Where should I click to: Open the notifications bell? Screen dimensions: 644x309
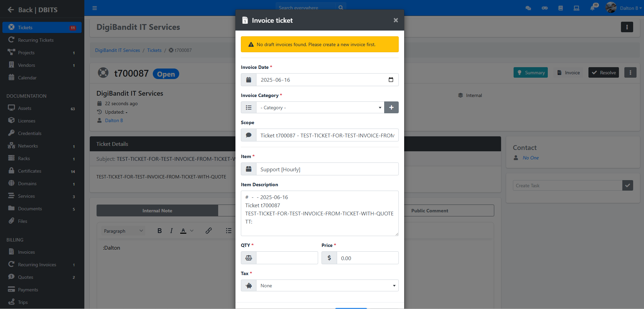593,8
